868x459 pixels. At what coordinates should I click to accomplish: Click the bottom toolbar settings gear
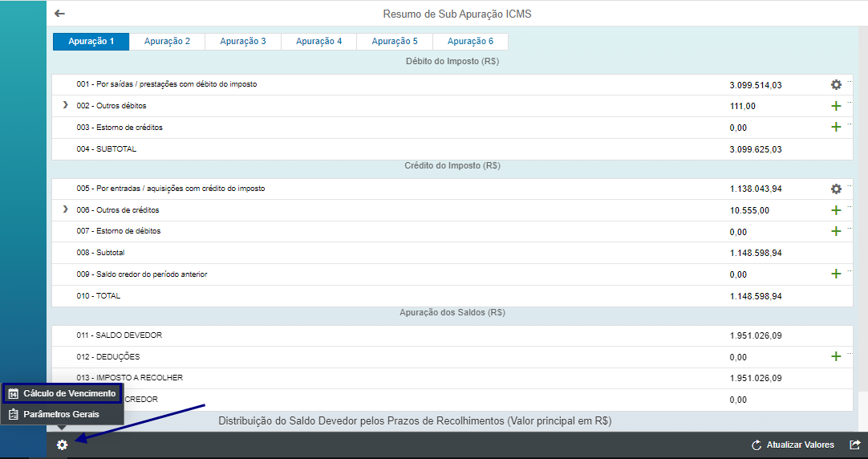coord(62,445)
